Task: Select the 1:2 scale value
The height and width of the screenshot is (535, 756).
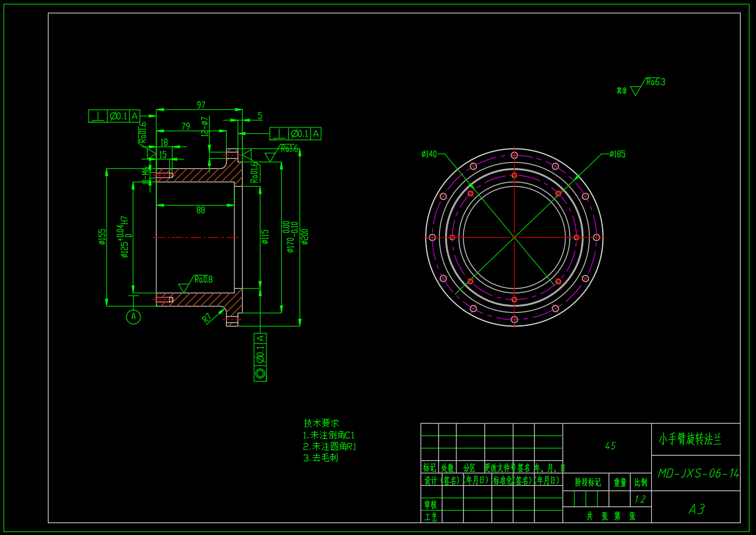Action: [x=640, y=499]
